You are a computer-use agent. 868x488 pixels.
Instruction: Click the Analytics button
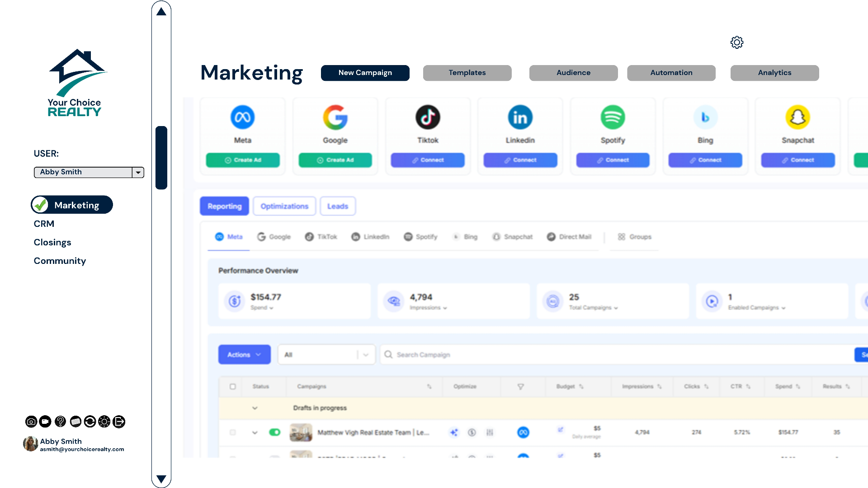(x=775, y=73)
